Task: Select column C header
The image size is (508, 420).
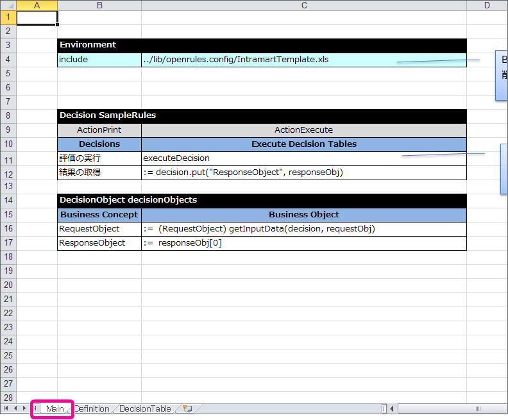Action: pos(304,5)
